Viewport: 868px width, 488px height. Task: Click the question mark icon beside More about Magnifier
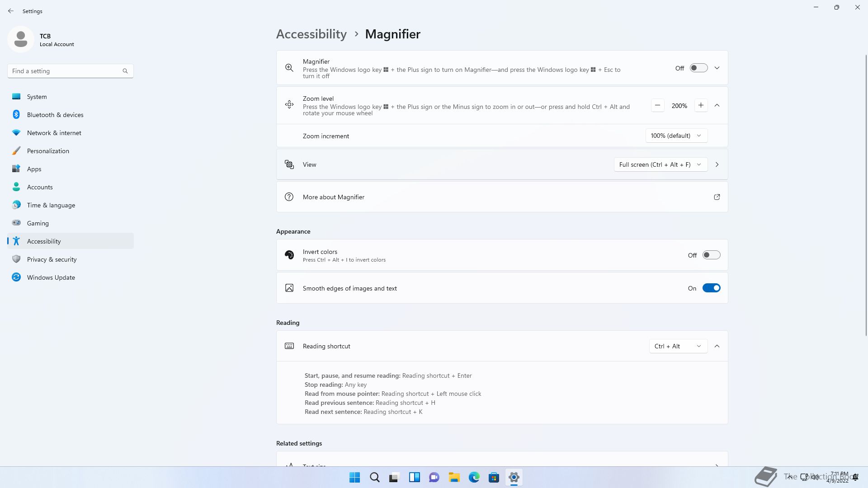click(x=289, y=197)
